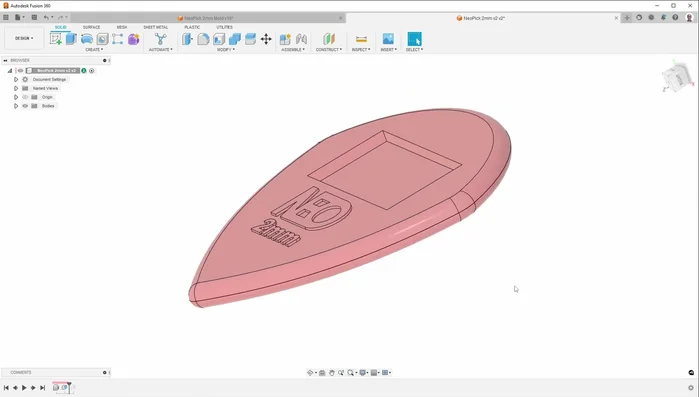Open the Help question mark icon
Image resolution: width=699 pixels, height=397 pixels.
click(675, 17)
